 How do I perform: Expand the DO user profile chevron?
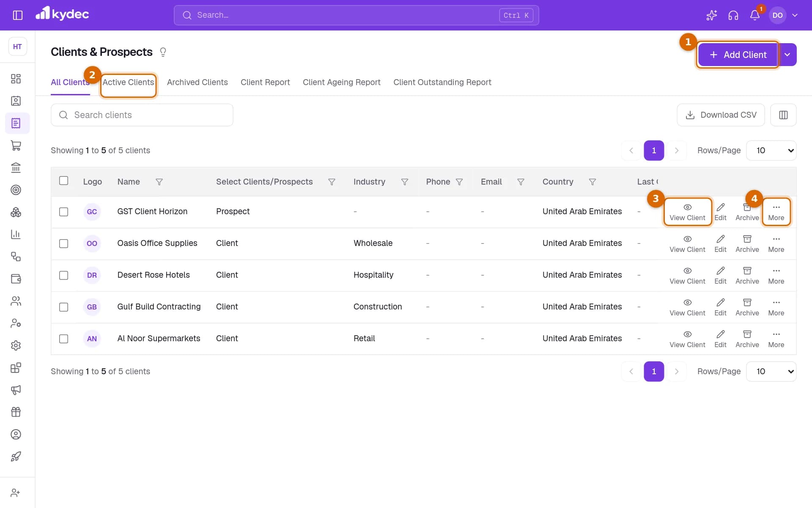[x=795, y=15]
